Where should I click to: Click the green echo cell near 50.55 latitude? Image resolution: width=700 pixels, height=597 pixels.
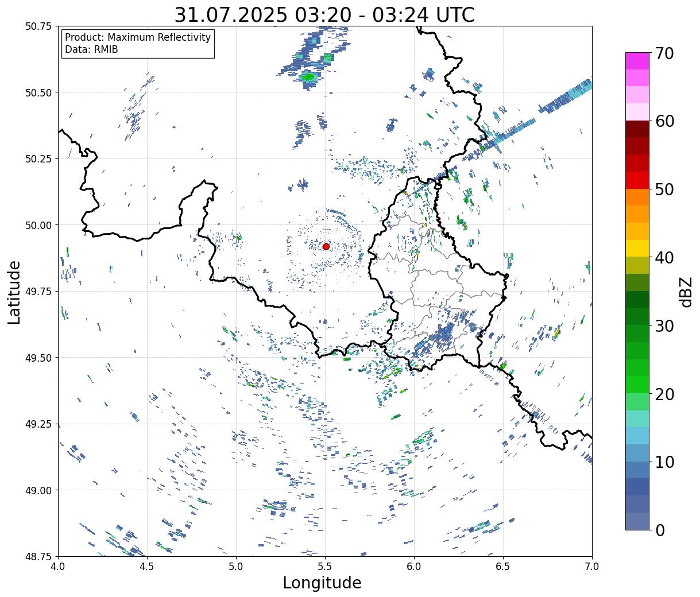[x=309, y=77]
